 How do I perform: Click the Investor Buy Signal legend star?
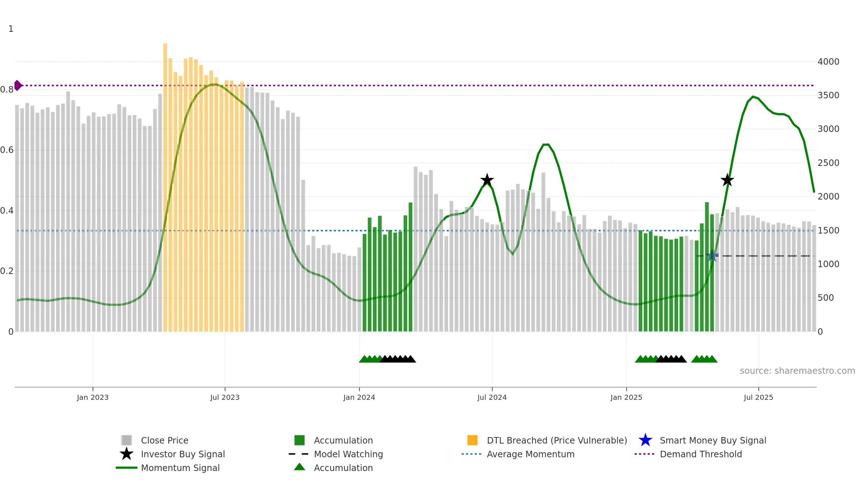point(127,454)
